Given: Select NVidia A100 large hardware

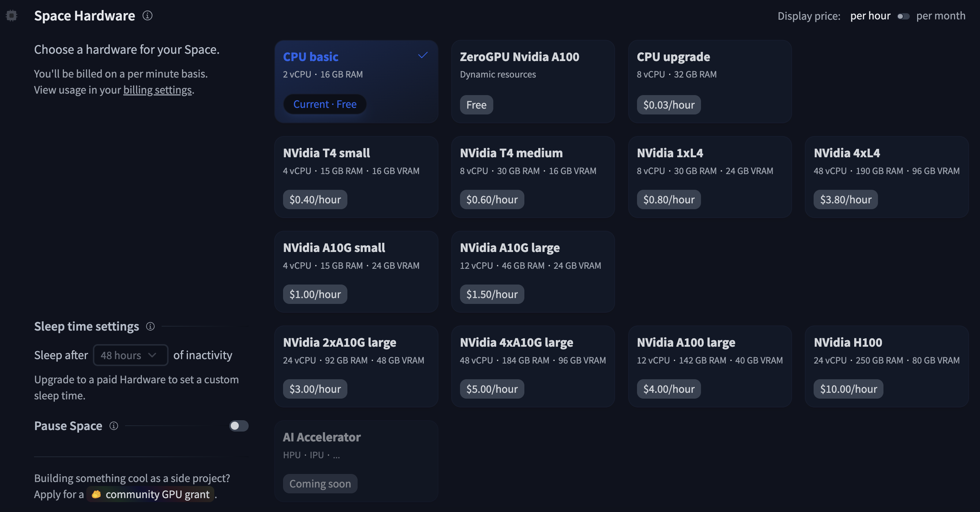Looking at the screenshot, I should click(x=709, y=366).
